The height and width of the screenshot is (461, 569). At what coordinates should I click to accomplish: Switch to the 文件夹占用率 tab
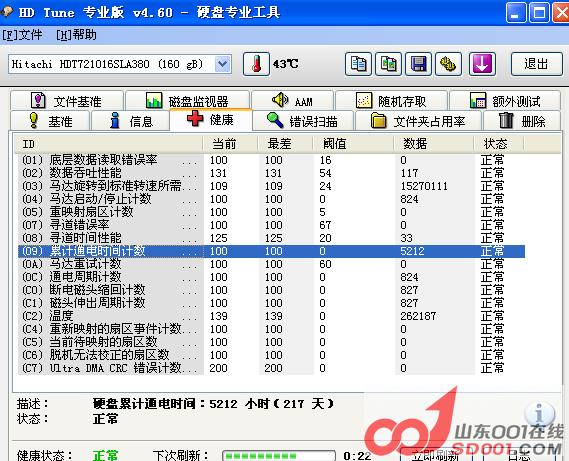(418, 121)
